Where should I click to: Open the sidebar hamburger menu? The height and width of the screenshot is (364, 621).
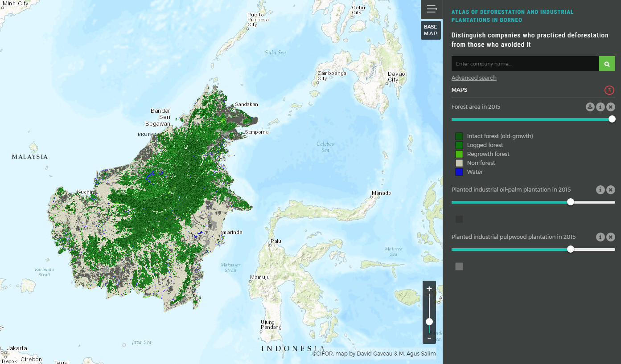[x=432, y=9]
